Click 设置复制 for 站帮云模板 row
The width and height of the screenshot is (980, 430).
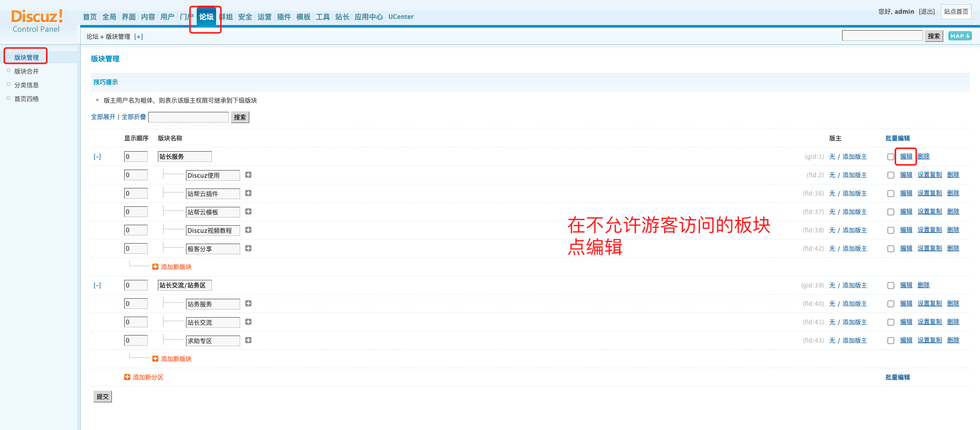click(x=929, y=211)
